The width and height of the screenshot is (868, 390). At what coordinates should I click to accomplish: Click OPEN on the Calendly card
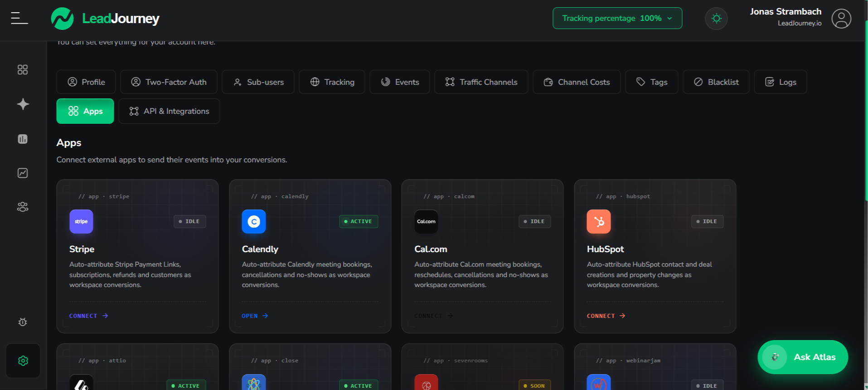255,316
